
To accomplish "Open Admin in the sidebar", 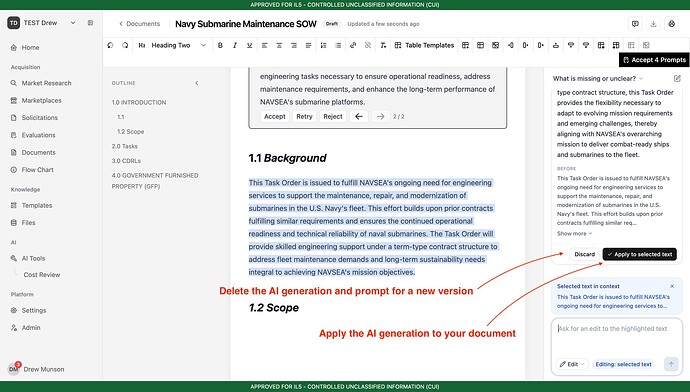I will tap(31, 328).
